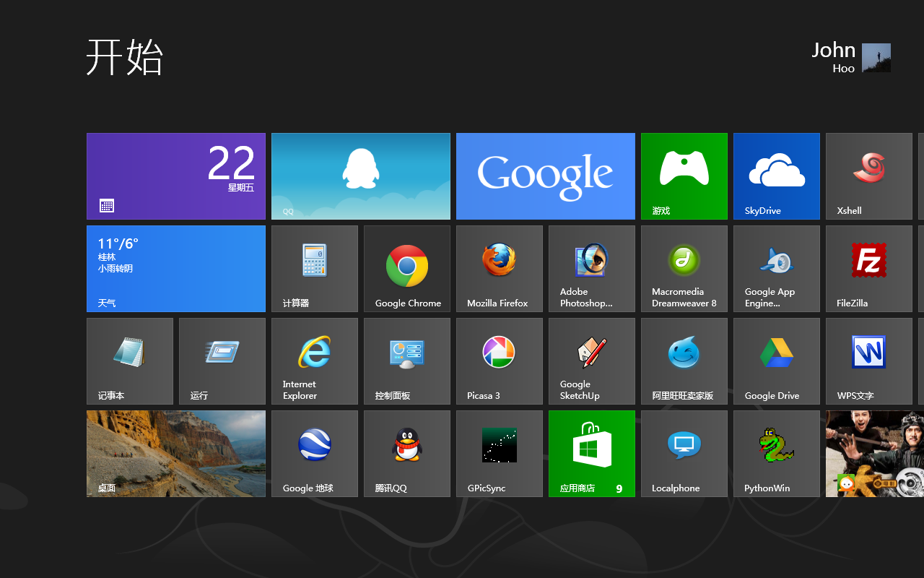Open the Google Chrome tile
Image resolution: width=924 pixels, height=578 pixels.
pos(406,269)
